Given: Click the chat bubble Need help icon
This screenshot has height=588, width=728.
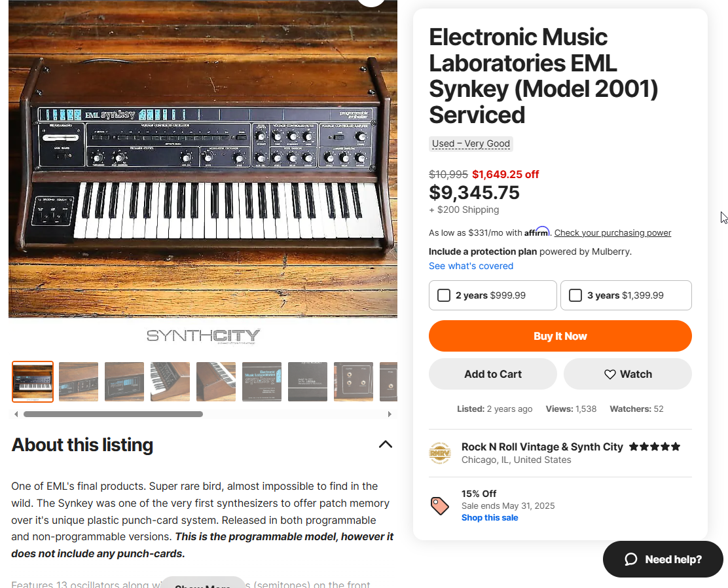Looking at the screenshot, I should [630, 559].
